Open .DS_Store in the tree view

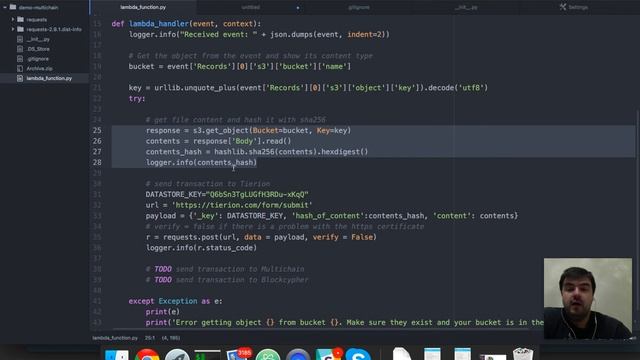38,49
